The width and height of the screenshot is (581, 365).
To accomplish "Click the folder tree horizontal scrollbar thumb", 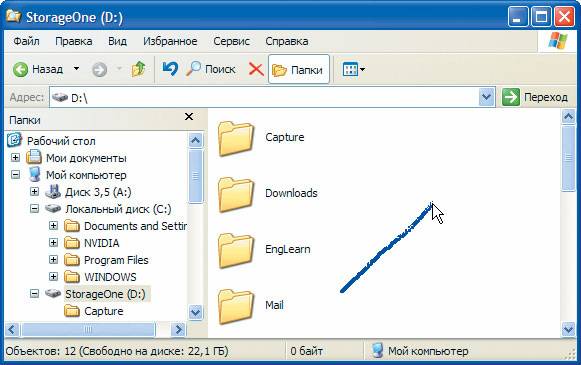I will pos(88,329).
